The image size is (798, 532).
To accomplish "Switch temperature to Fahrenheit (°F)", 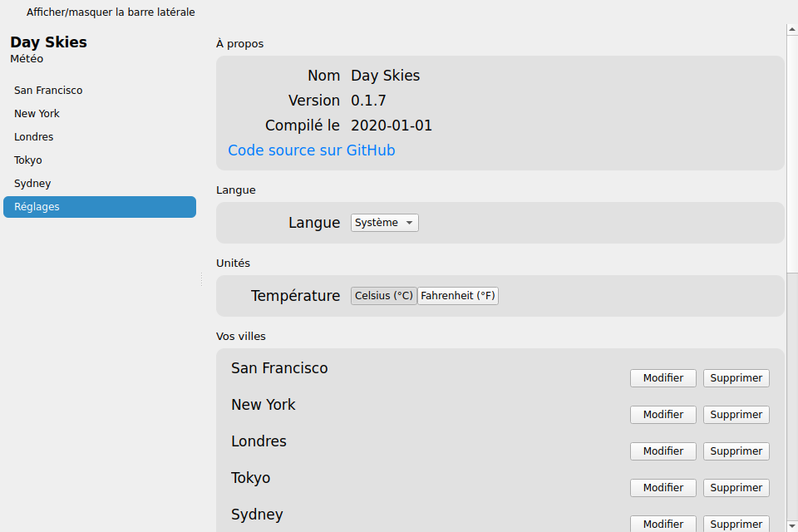I will click(457, 296).
